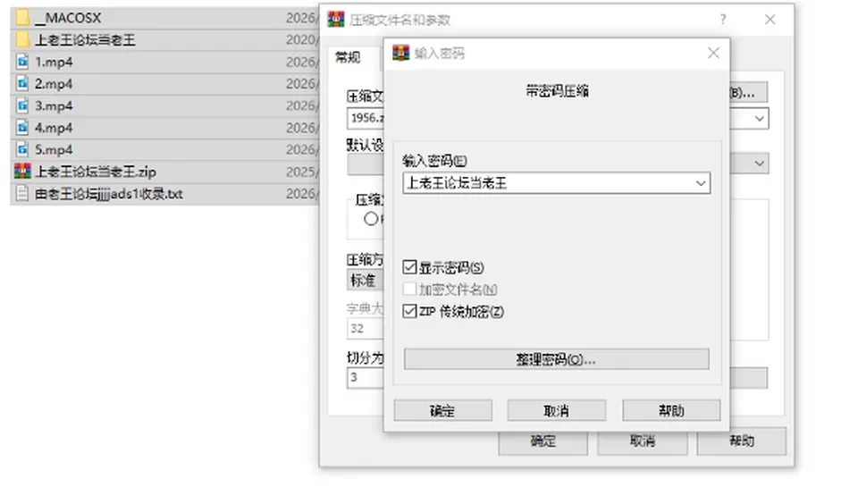The image size is (858, 504).
Task: Select the 2.mp4 video file icon
Action: (x=21, y=84)
